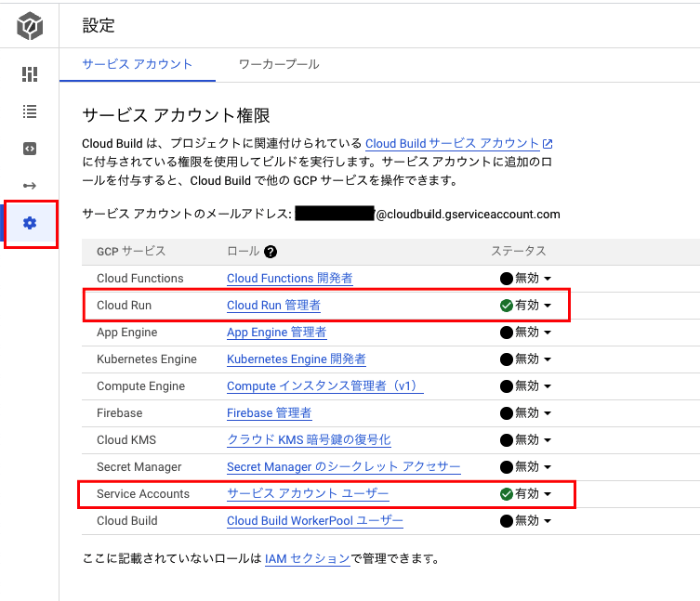Open status dropdown for Cloud Run row
700x601 pixels.
pyautogui.click(x=525, y=306)
